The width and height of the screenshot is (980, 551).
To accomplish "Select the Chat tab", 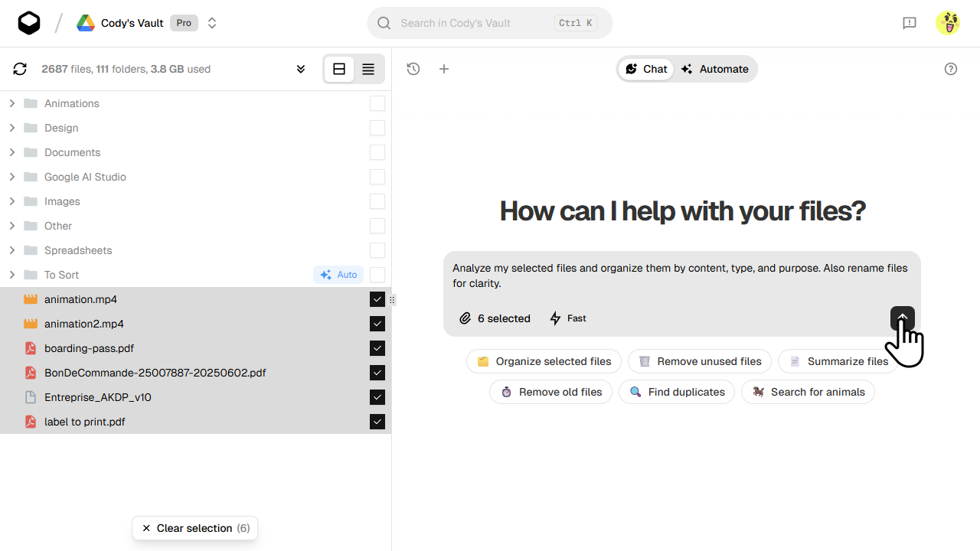I will point(645,69).
